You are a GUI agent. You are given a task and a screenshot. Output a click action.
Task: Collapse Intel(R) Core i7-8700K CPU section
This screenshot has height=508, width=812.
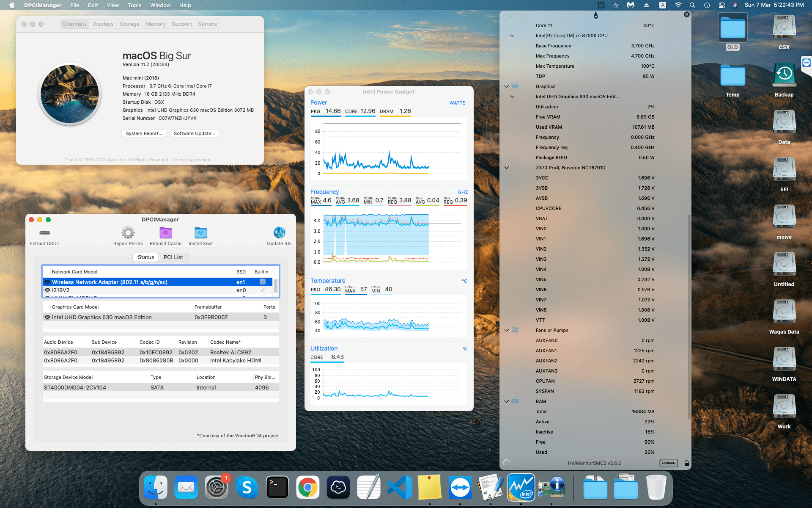(512, 36)
